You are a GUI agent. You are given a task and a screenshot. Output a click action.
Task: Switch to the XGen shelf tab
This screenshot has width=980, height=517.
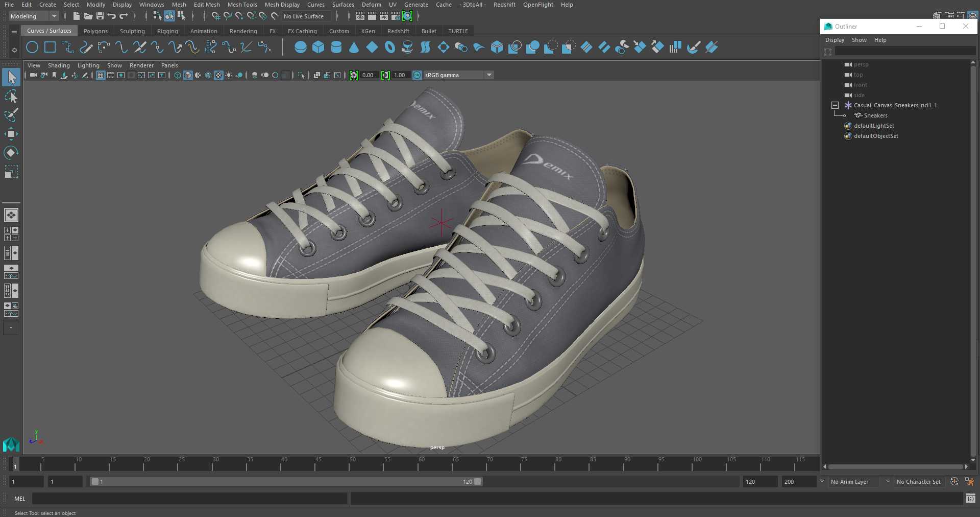coord(368,31)
